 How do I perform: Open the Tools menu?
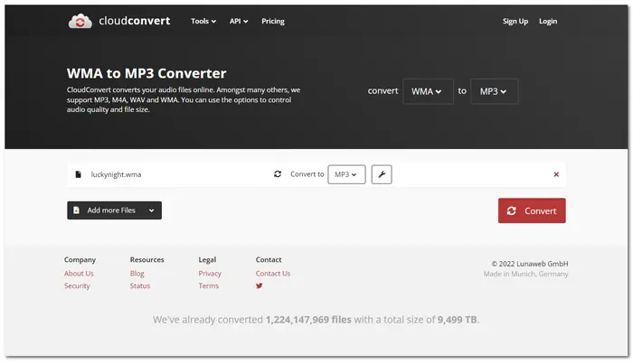[x=203, y=21]
